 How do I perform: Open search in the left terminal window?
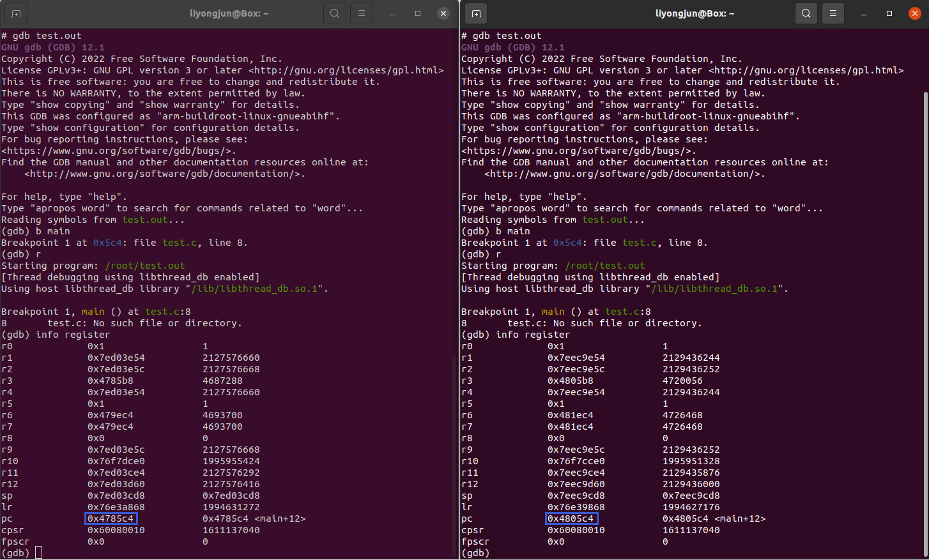coord(335,13)
